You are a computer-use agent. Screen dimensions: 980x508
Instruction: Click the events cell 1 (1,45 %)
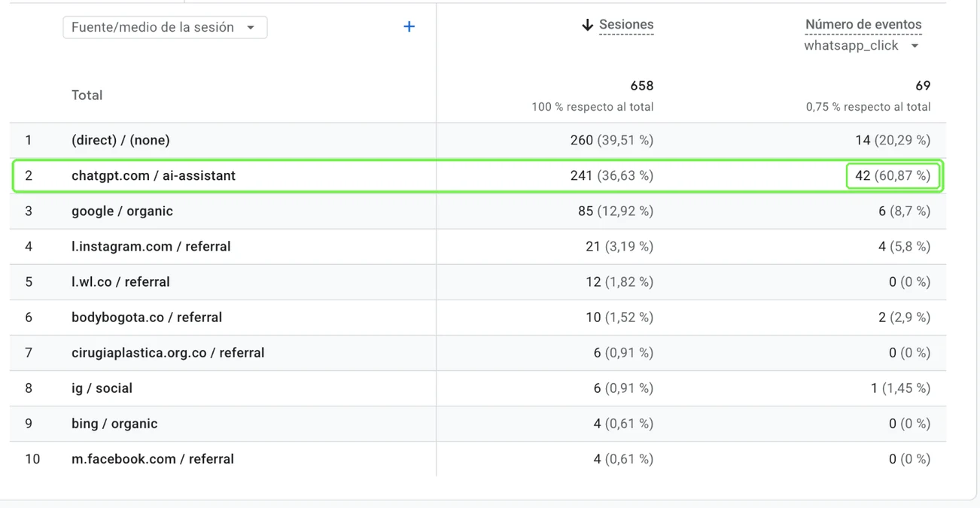pos(900,388)
